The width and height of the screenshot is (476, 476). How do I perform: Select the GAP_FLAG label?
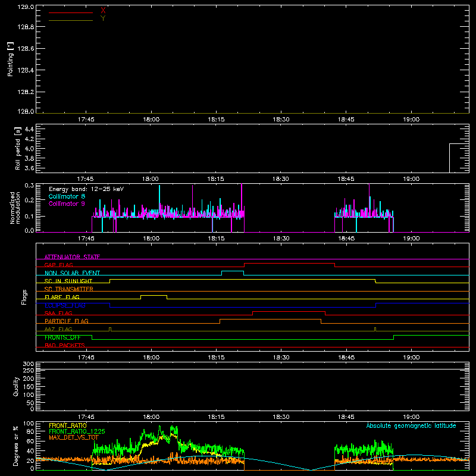[58, 265]
